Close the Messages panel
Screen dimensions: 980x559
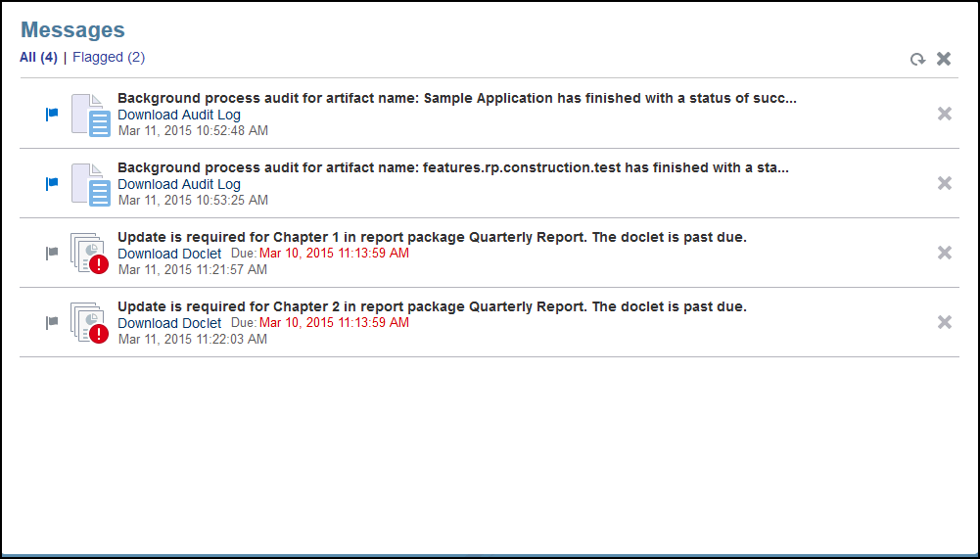(x=944, y=59)
